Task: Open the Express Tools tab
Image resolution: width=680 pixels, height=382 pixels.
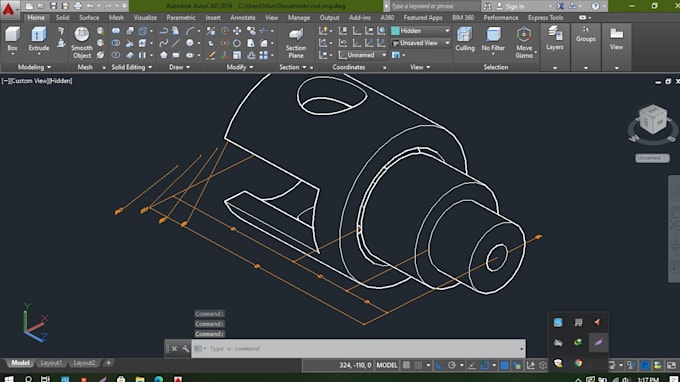Action: (x=546, y=18)
